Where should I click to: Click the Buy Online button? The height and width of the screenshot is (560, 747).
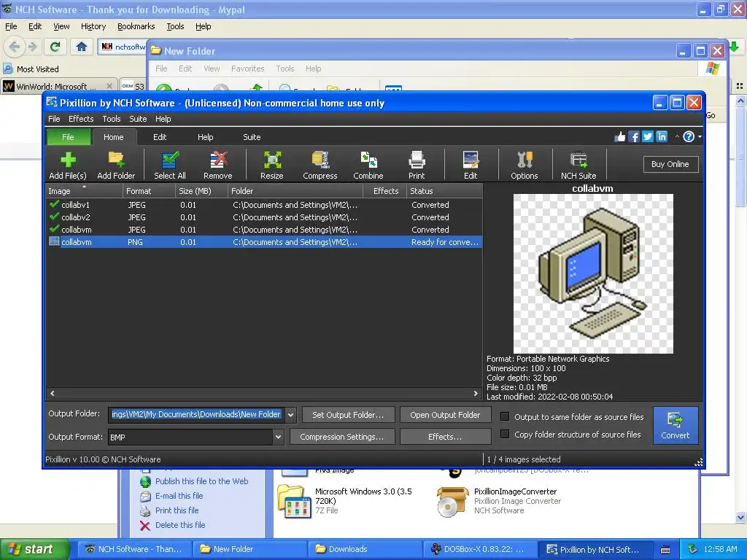(x=670, y=164)
